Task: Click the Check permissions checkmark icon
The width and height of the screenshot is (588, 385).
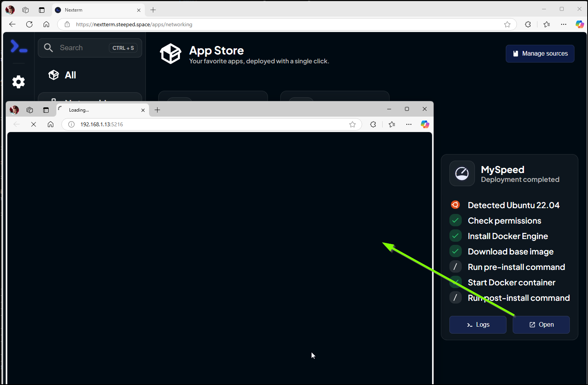Action: (456, 220)
